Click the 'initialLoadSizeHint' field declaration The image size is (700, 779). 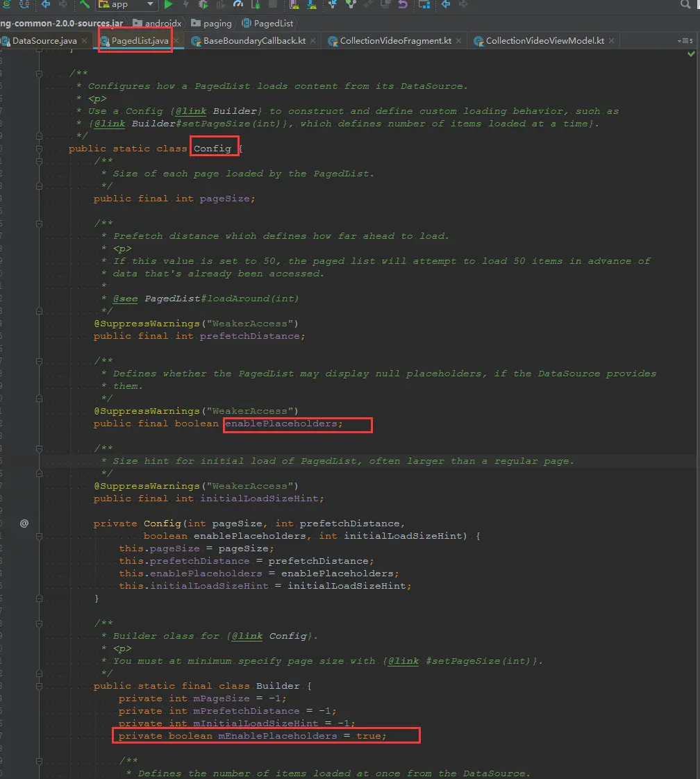(259, 499)
